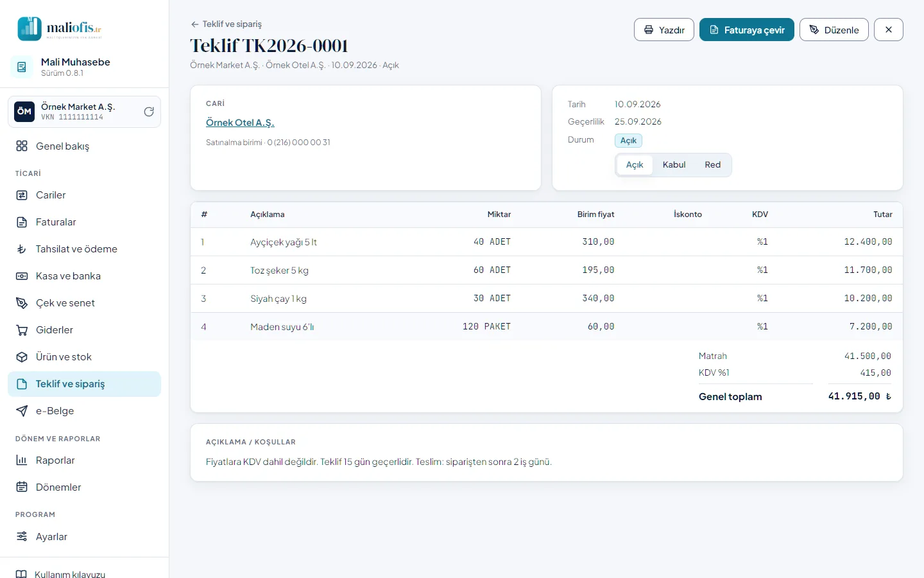Select the Siyah çay 1 kg row
The image size is (924, 578).
(x=547, y=299)
